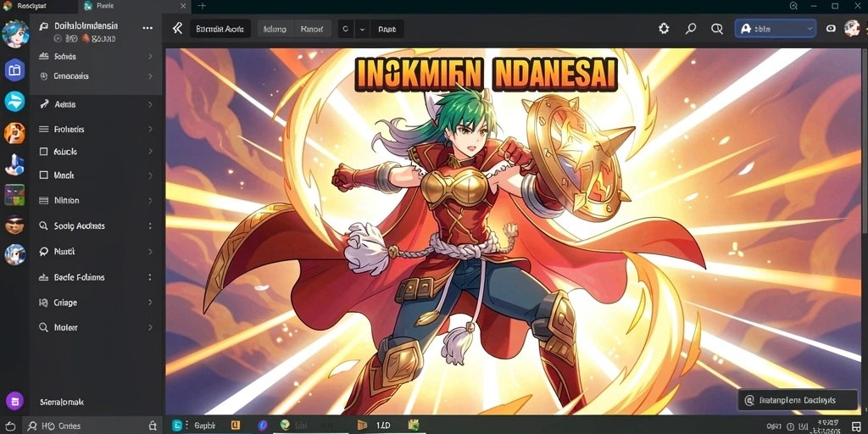Click the C button in toolbar

click(346, 29)
